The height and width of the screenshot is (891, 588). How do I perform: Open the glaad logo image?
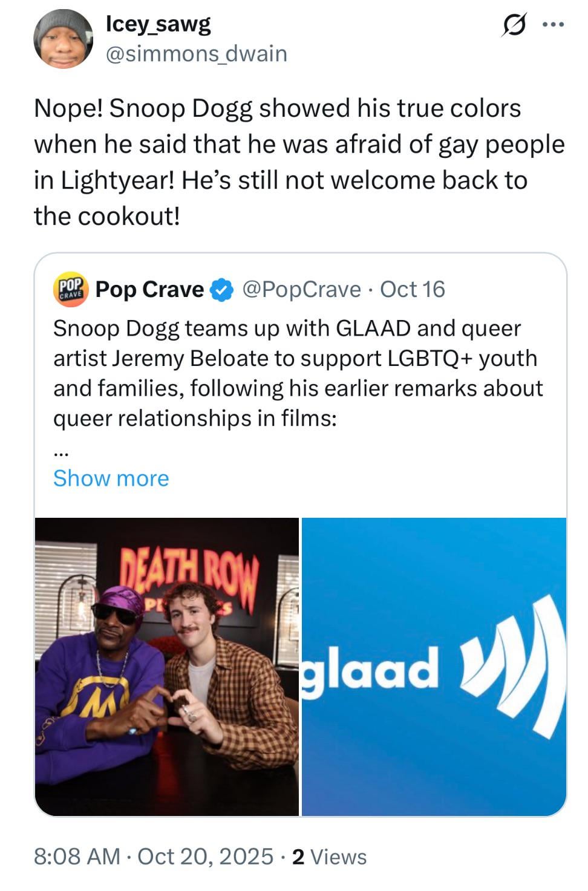click(x=434, y=667)
